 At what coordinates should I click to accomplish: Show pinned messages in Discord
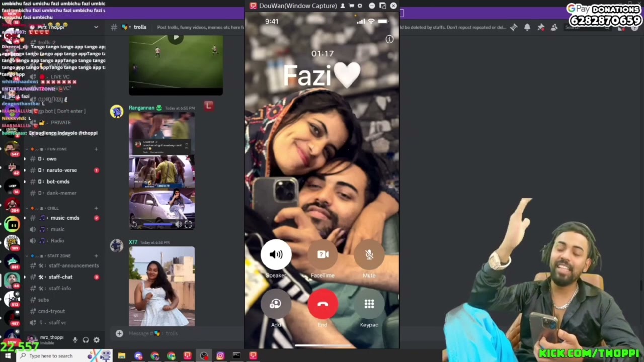(x=541, y=27)
